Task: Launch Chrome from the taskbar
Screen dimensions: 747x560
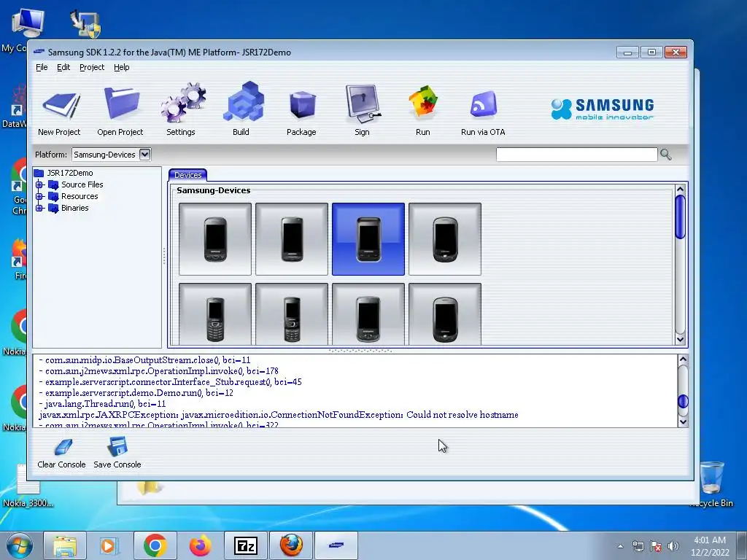Action: [x=155, y=545]
